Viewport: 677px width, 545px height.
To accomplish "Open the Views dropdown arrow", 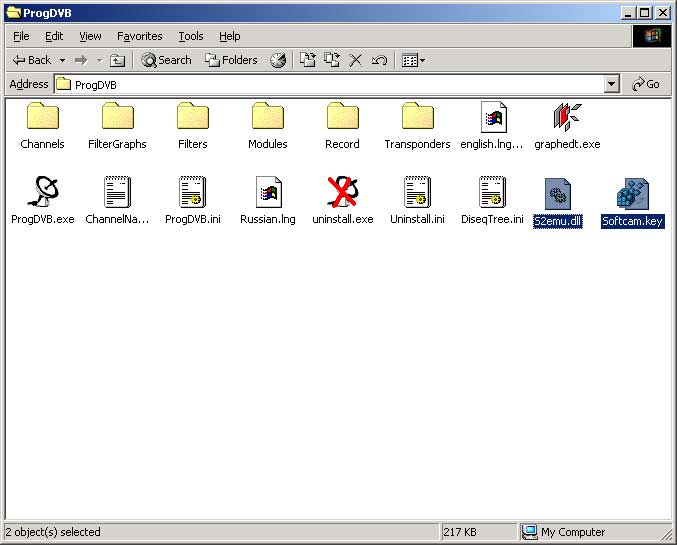I will tap(423, 60).
